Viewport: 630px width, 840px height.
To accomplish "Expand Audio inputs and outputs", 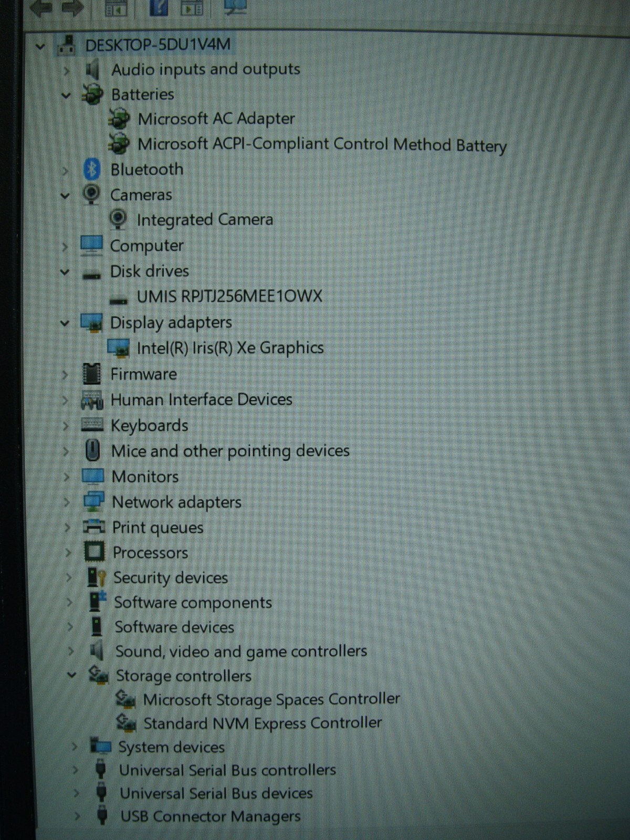I will 66,70.
